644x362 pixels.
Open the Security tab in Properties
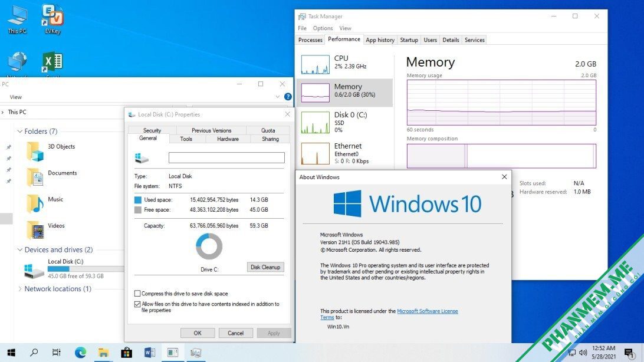(152, 130)
